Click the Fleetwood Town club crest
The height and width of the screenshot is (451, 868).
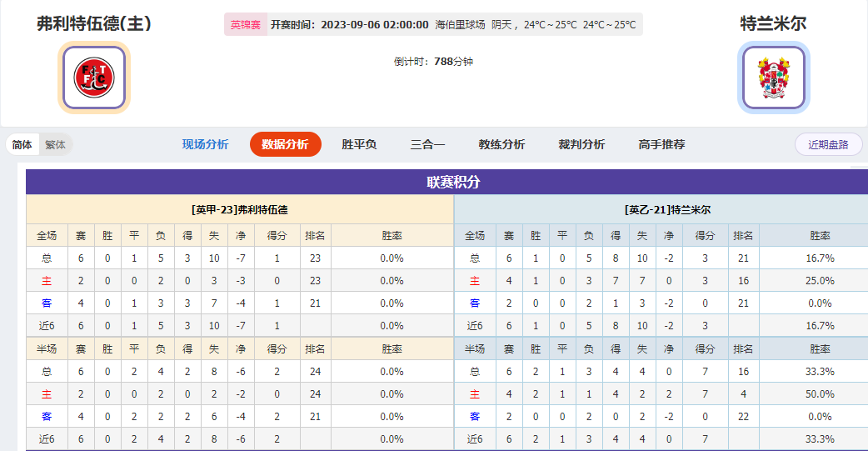94,78
